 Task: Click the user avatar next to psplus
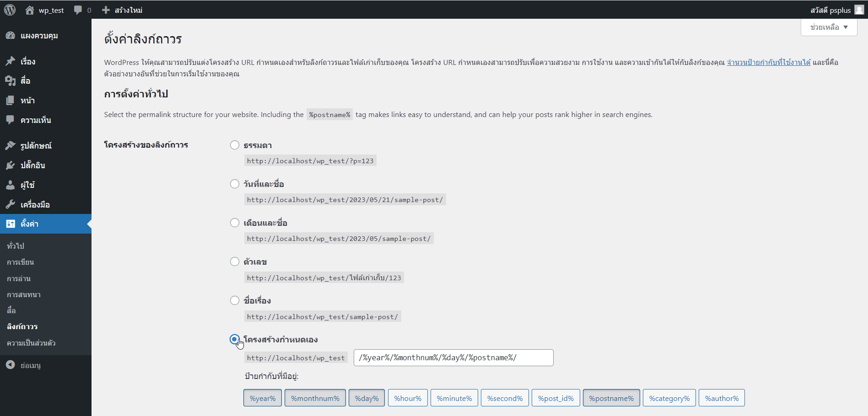(x=859, y=10)
